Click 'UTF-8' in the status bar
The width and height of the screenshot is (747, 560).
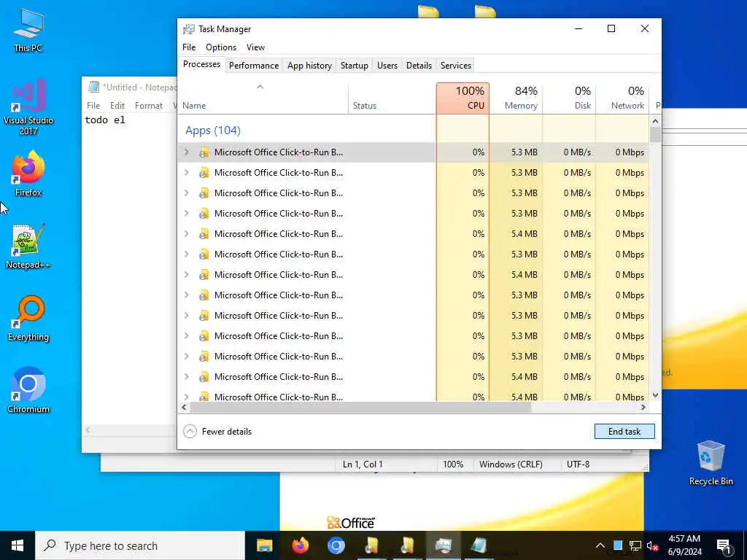click(x=578, y=464)
